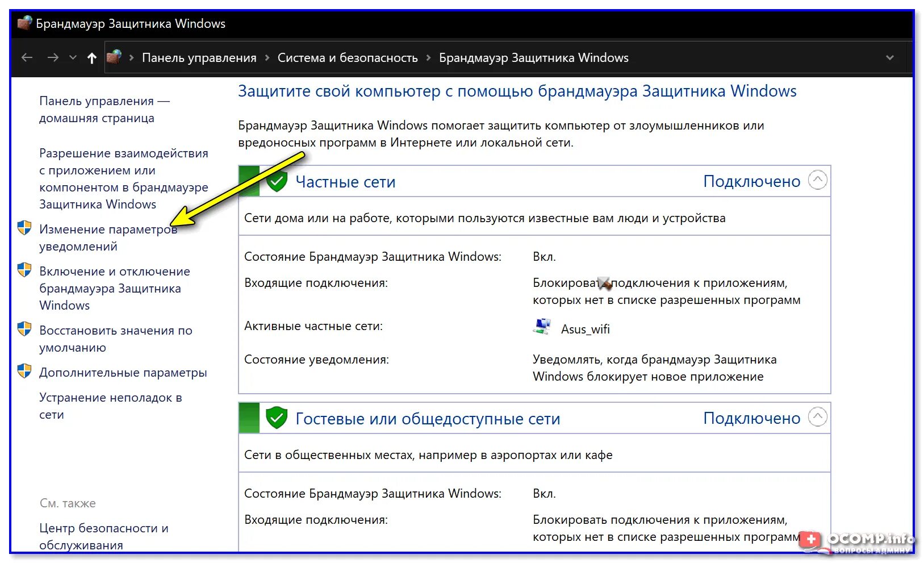The height and width of the screenshot is (563, 924).
Task: Go forward with the right arrow button
Action: coord(53,57)
